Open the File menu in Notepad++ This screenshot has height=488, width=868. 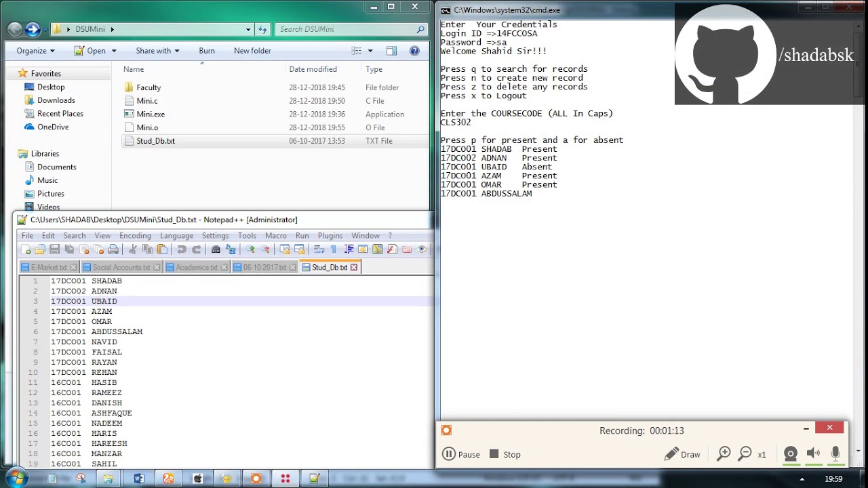tap(27, 235)
